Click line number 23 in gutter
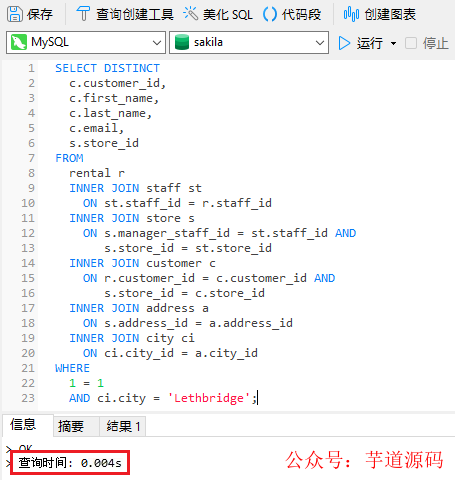This screenshot has height=480, width=455. click(28, 398)
